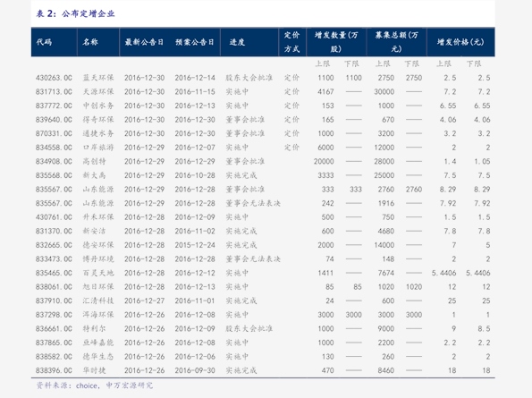Select the 最新公告日 header cell
The width and height of the screenshot is (532, 398).
tap(144, 42)
